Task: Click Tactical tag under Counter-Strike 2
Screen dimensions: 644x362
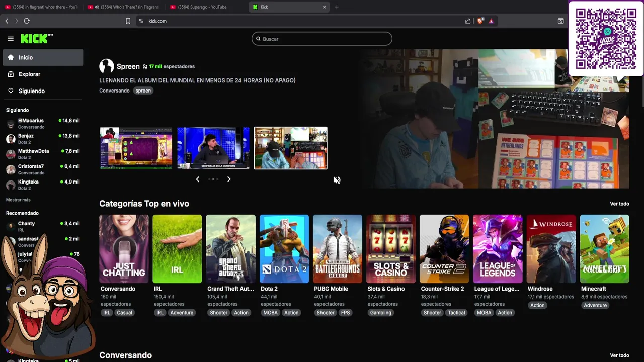Action: [456, 313]
